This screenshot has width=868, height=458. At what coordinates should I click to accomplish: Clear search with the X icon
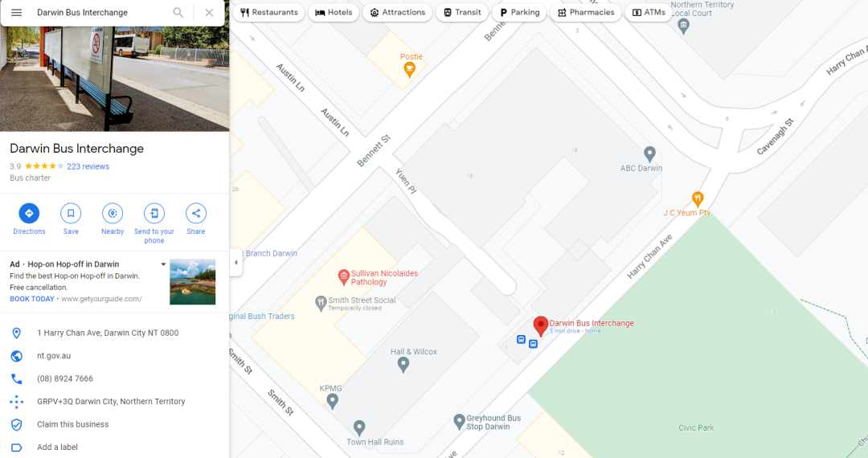click(209, 12)
